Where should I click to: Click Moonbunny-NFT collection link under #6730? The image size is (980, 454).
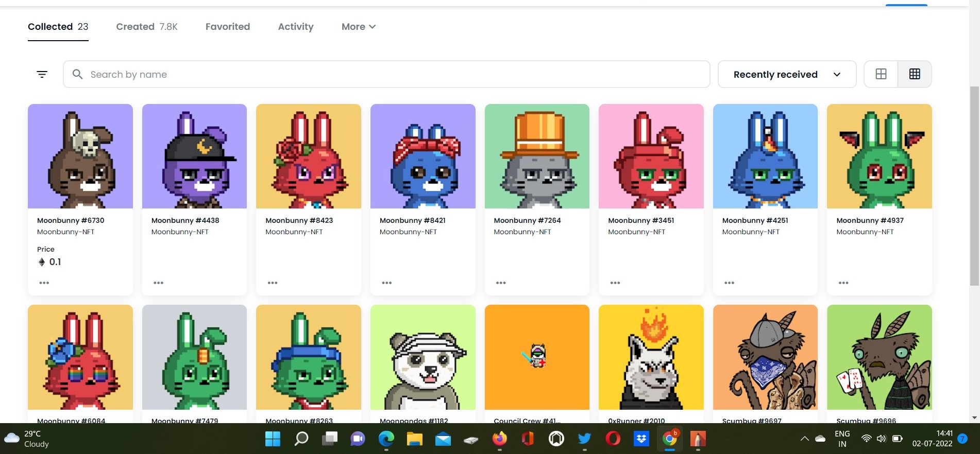point(66,232)
